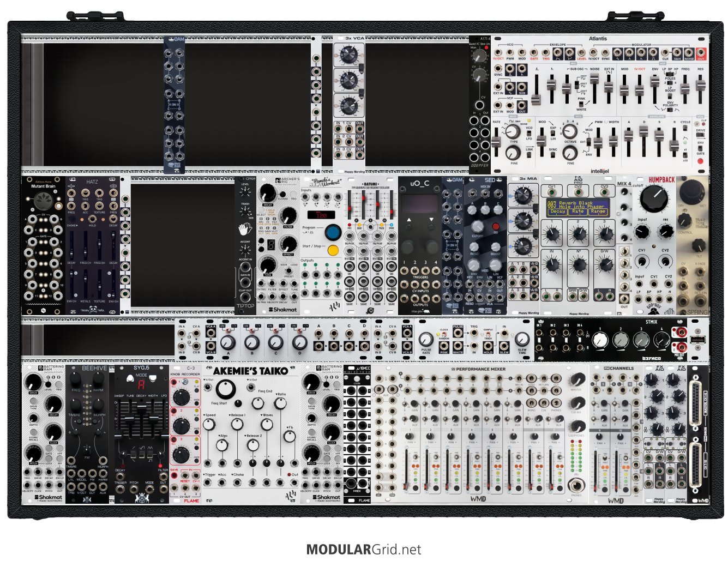Click the Mutant Brain MIDI input socket
728x561 pixels.
(43, 202)
